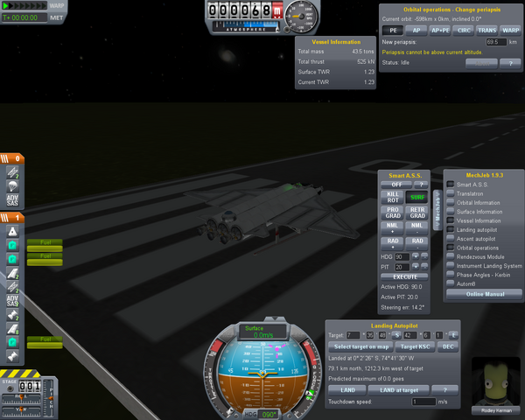Click the strut icon in stage 0
This screenshot has width=525, height=420.
tap(12, 172)
